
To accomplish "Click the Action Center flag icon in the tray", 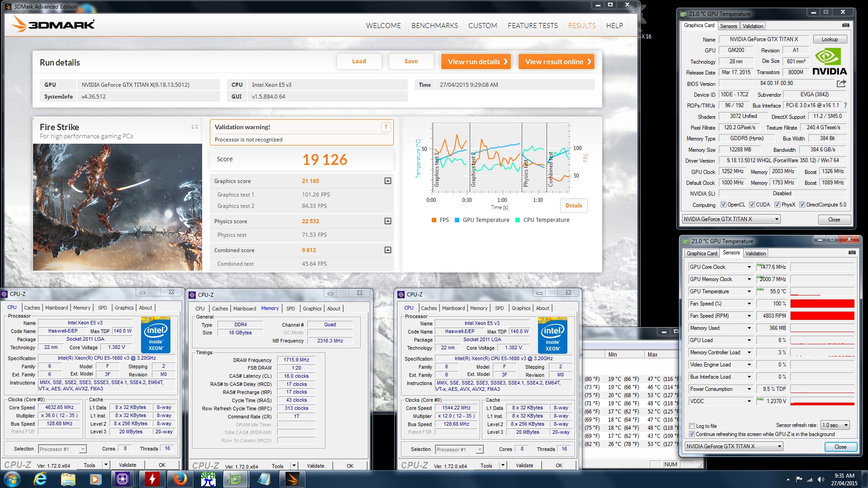I will coord(799,479).
